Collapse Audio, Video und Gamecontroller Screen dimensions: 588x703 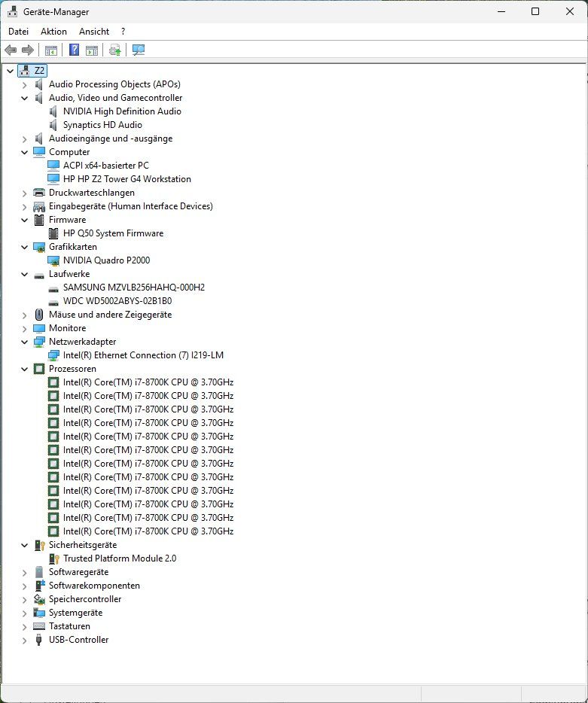pyautogui.click(x=25, y=98)
